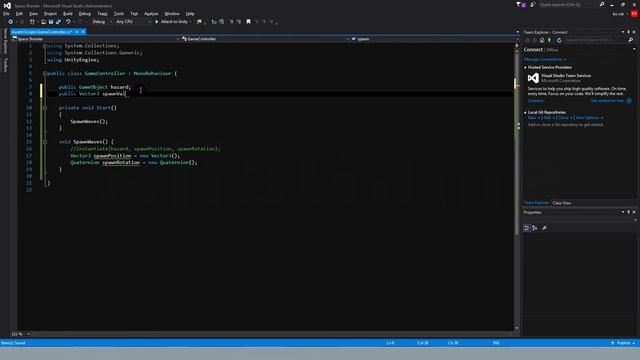Viewport: 640px width, 360px height.
Task: Open the Edit menu
Action: tap(19, 13)
